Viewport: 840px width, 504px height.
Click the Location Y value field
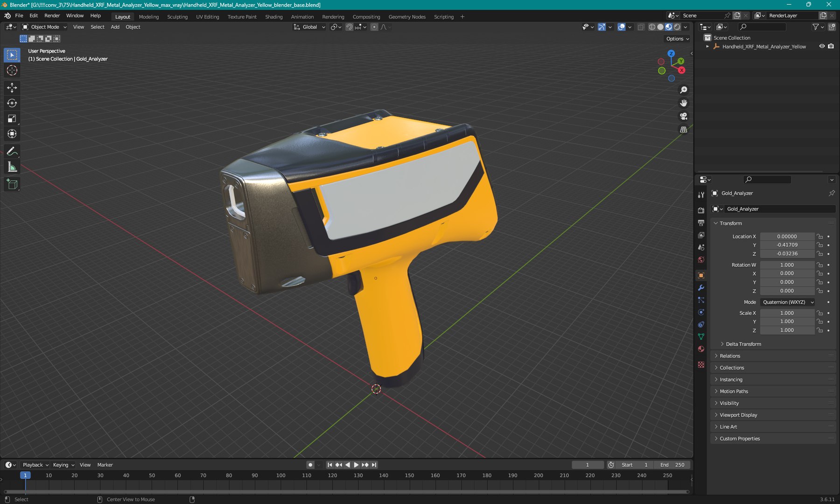787,245
